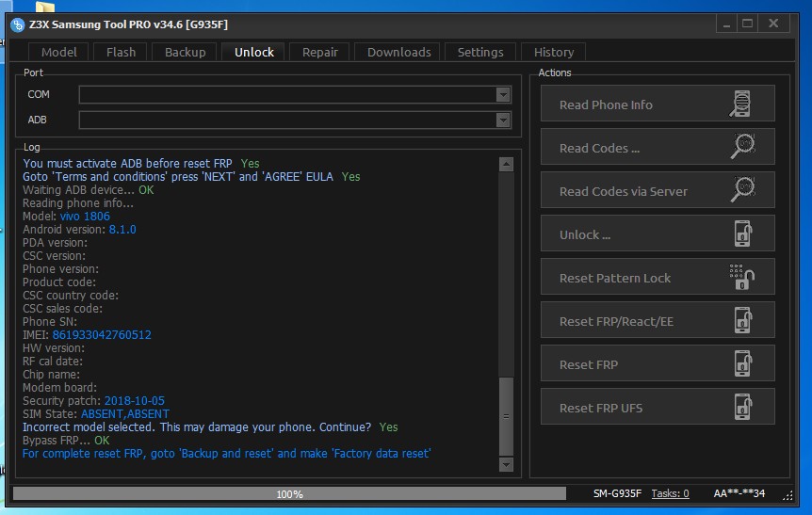Click the log scrollbar up arrow
This screenshot has height=515, width=812.
pyautogui.click(x=506, y=164)
